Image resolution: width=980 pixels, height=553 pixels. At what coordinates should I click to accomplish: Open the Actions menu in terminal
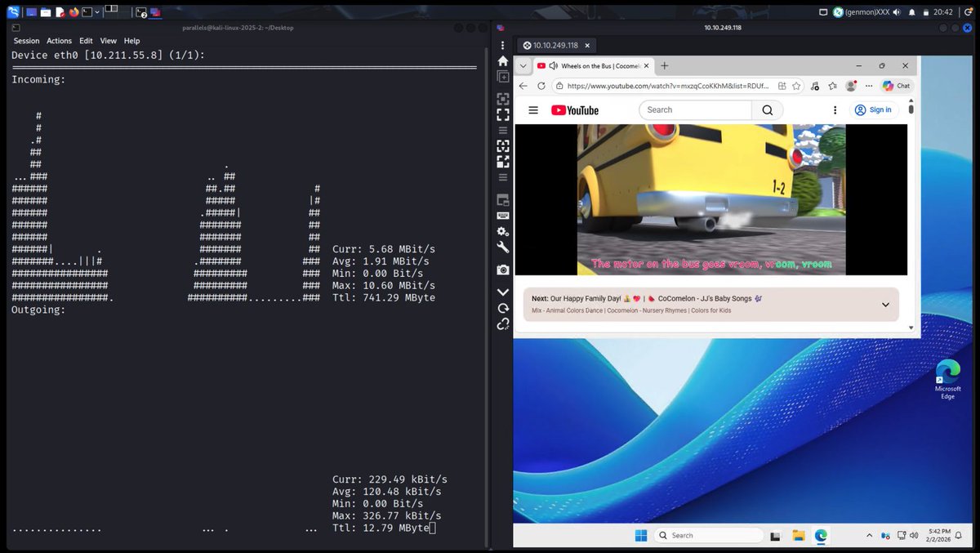[59, 41]
